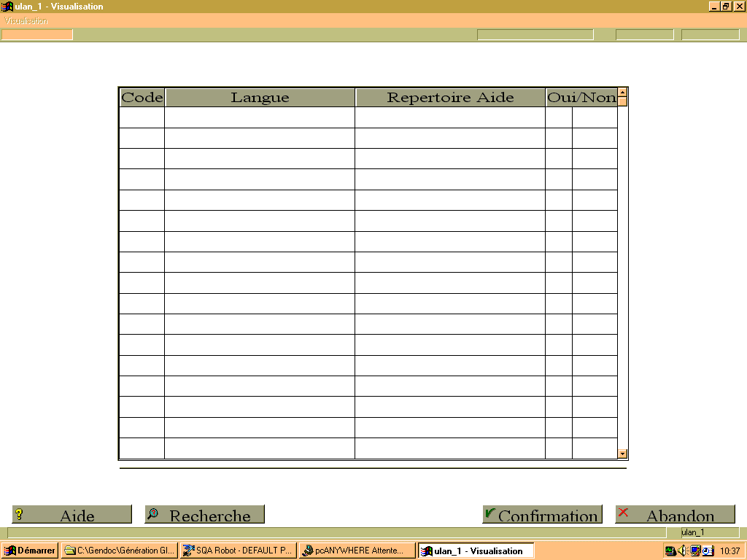Click the red X icon beside Abandon
This screenshot has height=560, width=747.
click(623, 513)
